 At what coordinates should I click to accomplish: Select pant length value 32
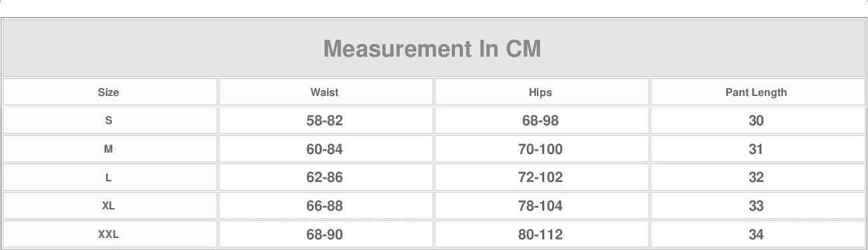pos(756,178)
